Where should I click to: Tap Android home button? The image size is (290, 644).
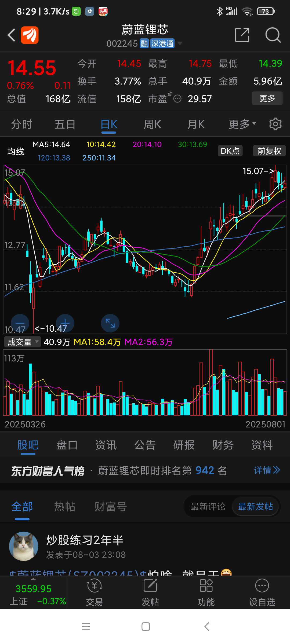146,627
